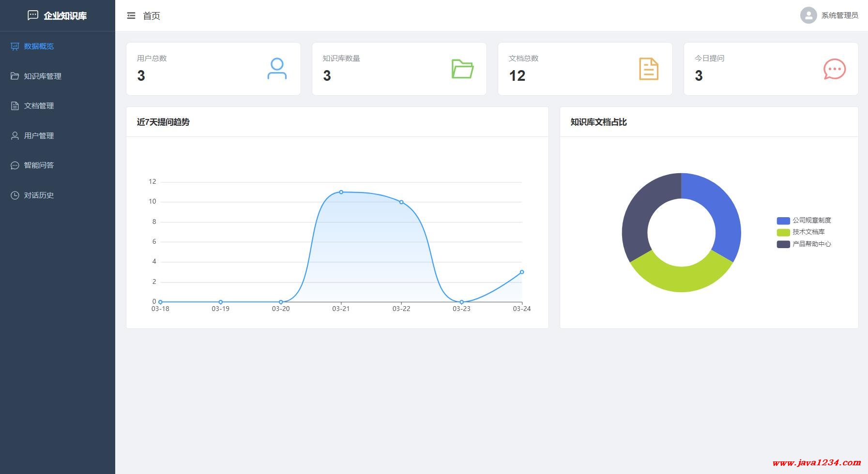
Task: Open 文档管理 from the sidebar
Action: pos(39,106)
